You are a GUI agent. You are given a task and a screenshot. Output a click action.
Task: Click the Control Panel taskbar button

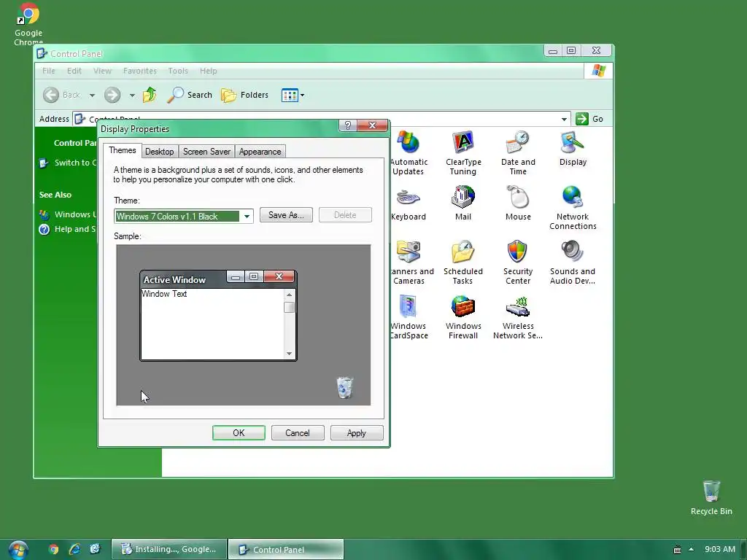pos(286,549)
